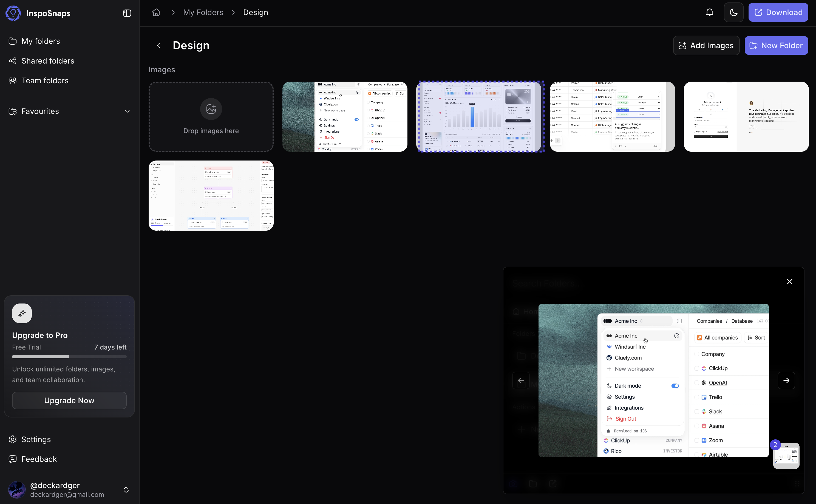Click the Add Images button

click(x=706, y=45)
